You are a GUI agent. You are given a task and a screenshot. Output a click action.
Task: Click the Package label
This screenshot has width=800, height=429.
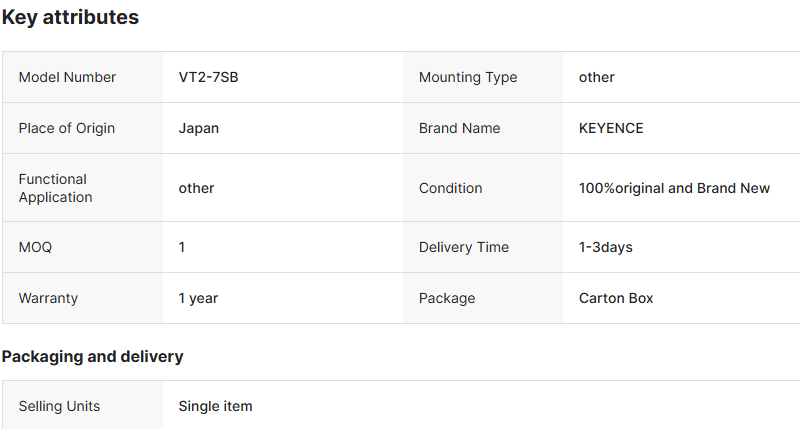(x=447, y=298)
